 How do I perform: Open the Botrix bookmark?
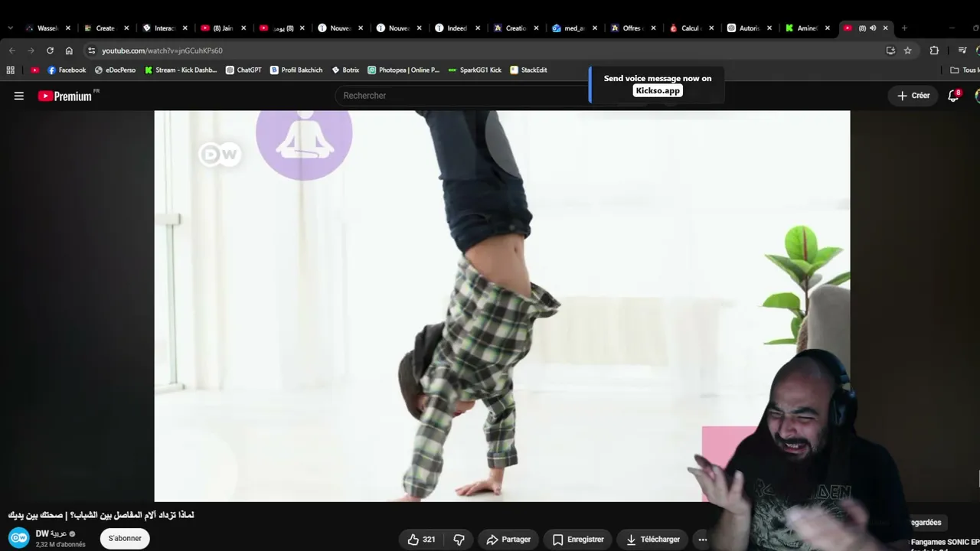click(x=345, y=70)
